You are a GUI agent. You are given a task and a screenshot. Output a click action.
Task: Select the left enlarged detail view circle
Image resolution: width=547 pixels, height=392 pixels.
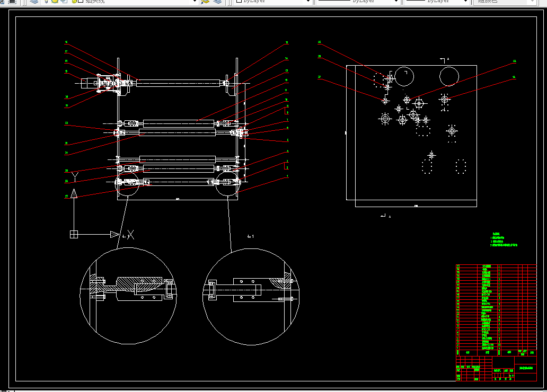tap(128, 296)
